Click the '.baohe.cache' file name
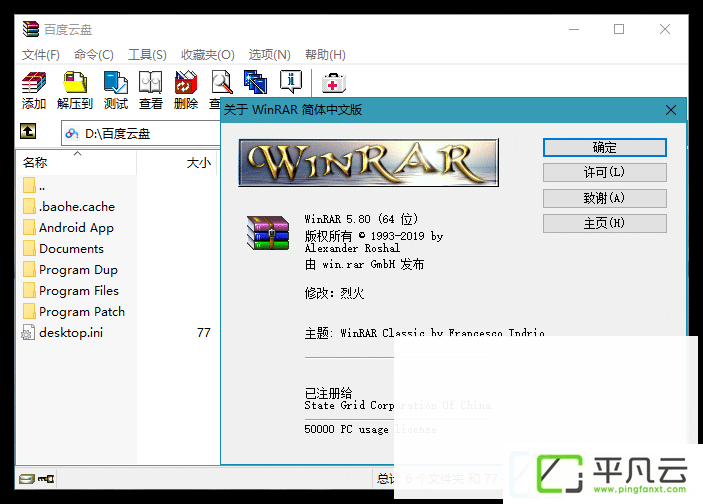703x504 pixels. (x=77, y=207)
